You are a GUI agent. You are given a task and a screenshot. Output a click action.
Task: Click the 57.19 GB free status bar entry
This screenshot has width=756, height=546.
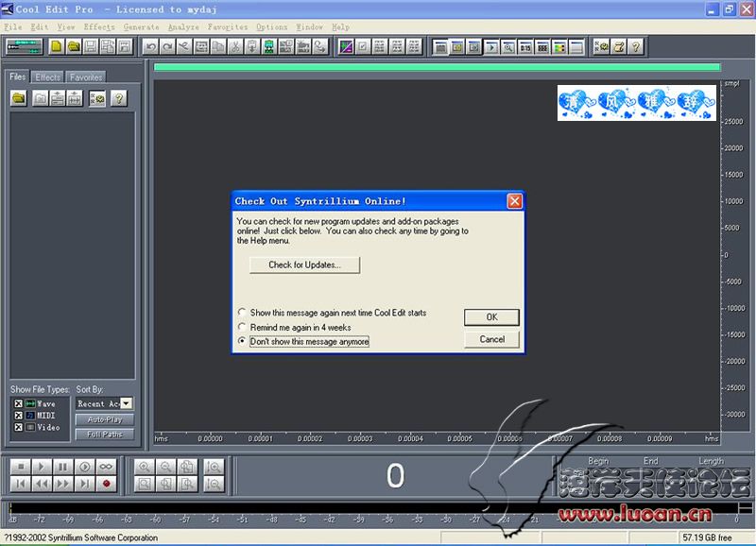[707, 537]
